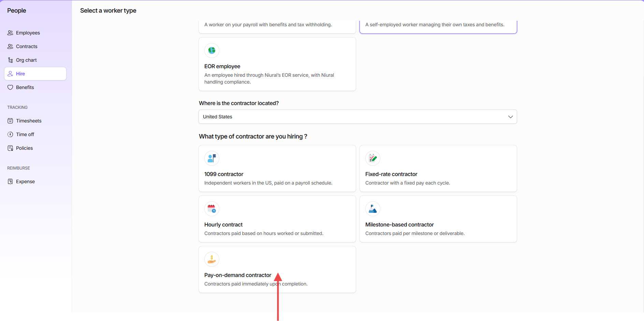644x321 pixels.
Task: Open the contractor location dropdown
Action: click(358, 117)
